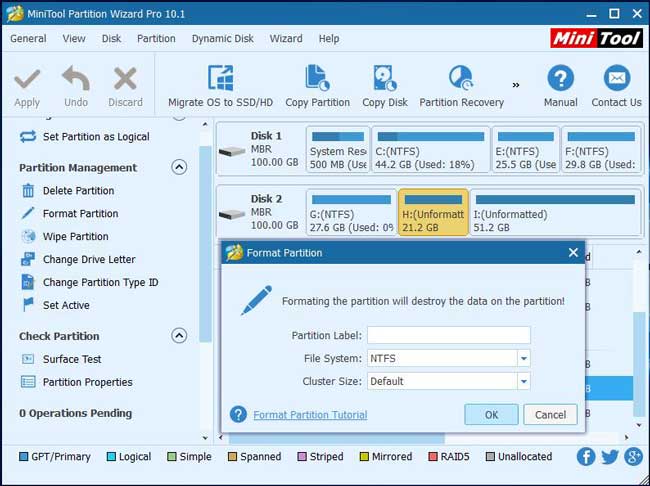Open the General menu

tap(28, 39)
